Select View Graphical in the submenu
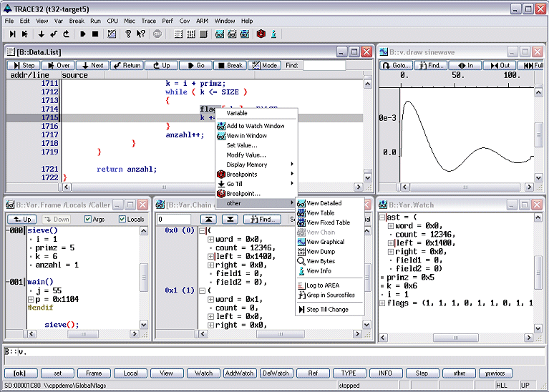 click(325, 242)
